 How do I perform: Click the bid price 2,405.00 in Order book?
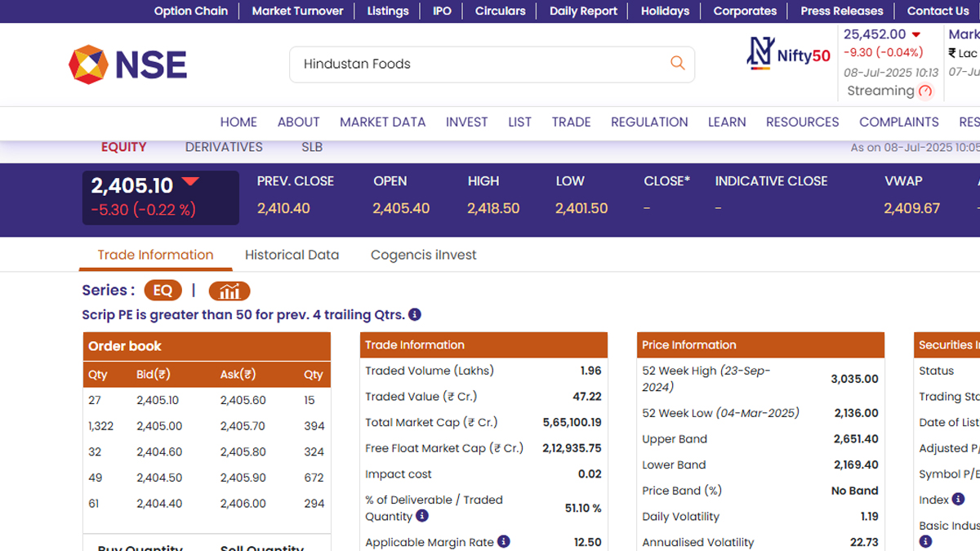pos(159,426)
